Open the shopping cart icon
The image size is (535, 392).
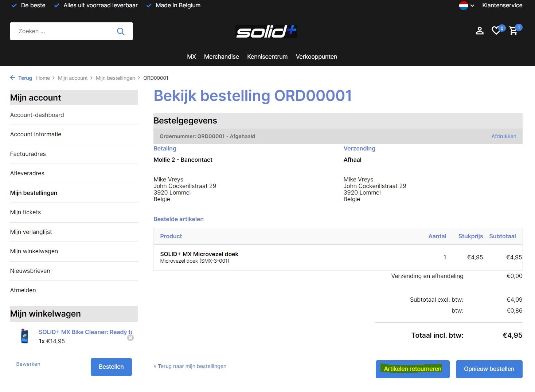513,31
